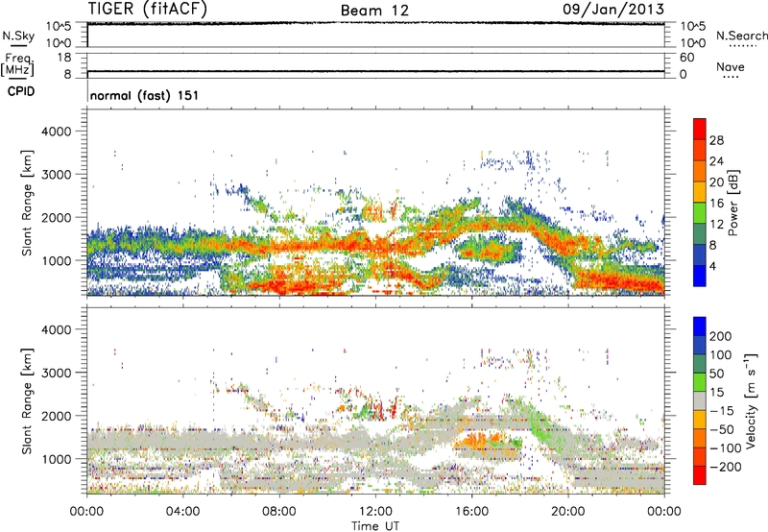Click the N.Search legend label
Screen dimensions: 768x532
[x=741, y=36]
